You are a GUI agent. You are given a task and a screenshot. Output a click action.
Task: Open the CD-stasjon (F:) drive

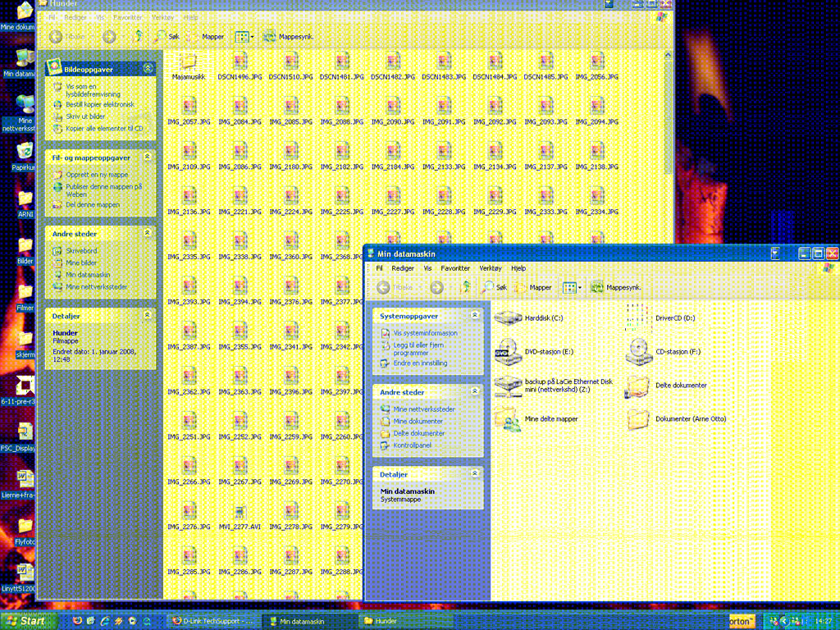click(638, 352)
